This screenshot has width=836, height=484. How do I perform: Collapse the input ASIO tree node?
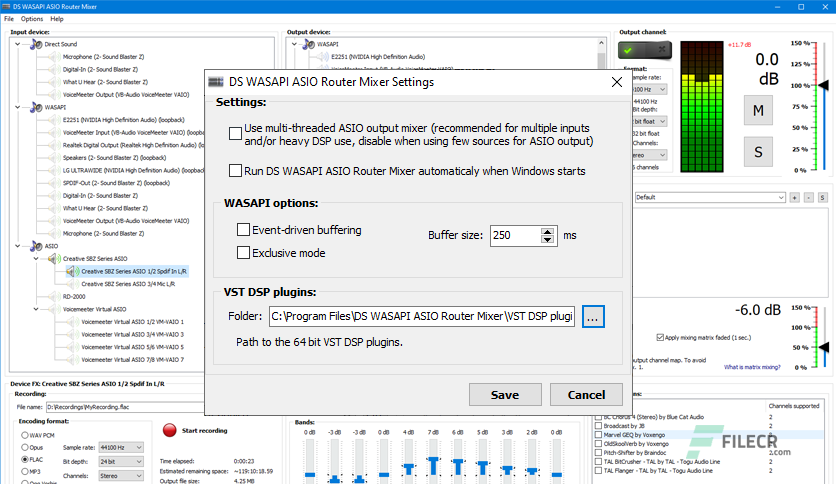[18, 246]
